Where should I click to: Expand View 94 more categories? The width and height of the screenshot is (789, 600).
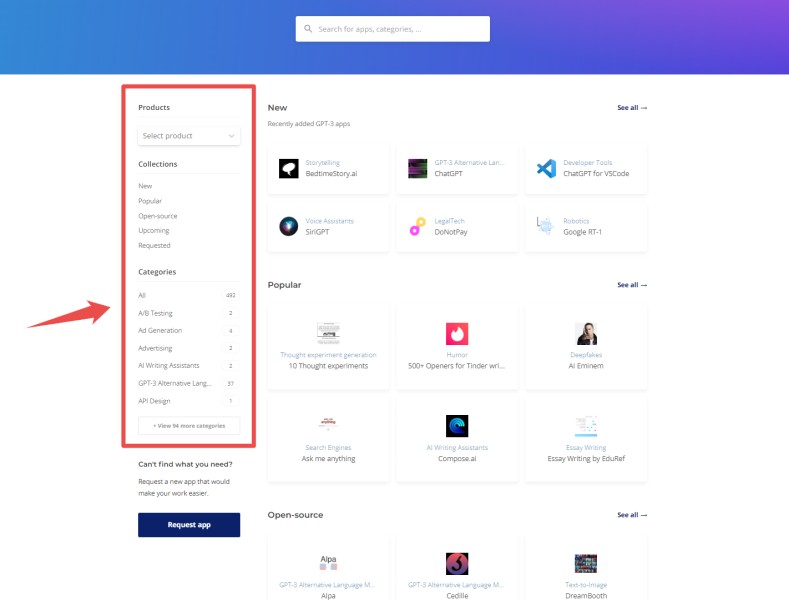189,426
